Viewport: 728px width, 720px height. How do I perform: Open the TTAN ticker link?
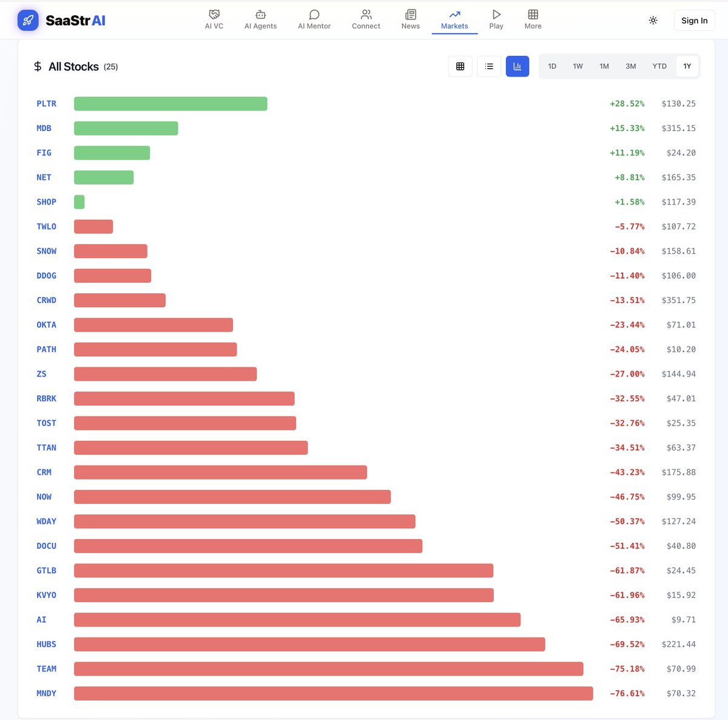pyautogui.click(x=46, y=448)
